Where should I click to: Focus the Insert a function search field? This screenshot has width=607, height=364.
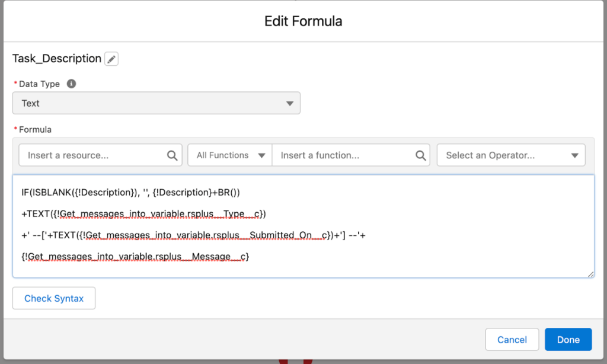coord(344,155)
